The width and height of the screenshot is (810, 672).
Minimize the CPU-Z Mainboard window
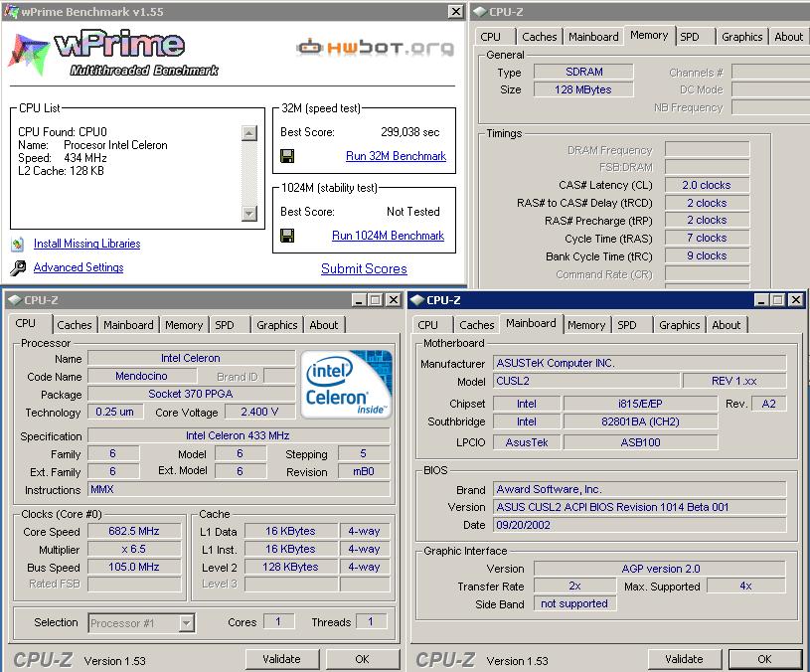click(x=761, y=300)
